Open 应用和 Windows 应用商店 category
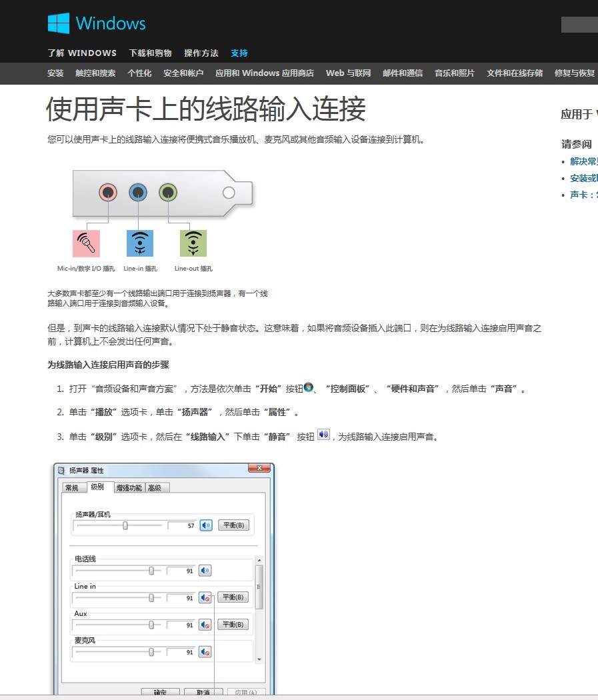The width and height of the screenshot is (598, 700). [x=265, y=73]
